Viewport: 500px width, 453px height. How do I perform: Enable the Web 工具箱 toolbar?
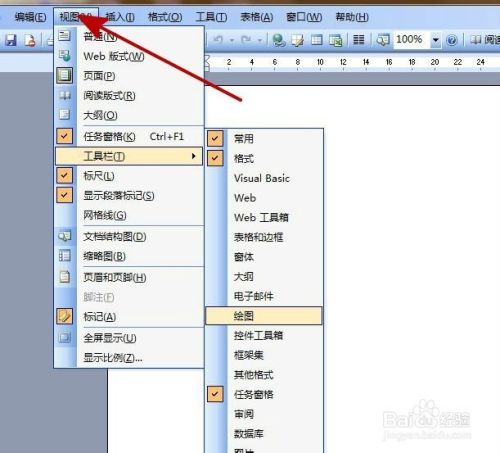(x=264, y=218)
